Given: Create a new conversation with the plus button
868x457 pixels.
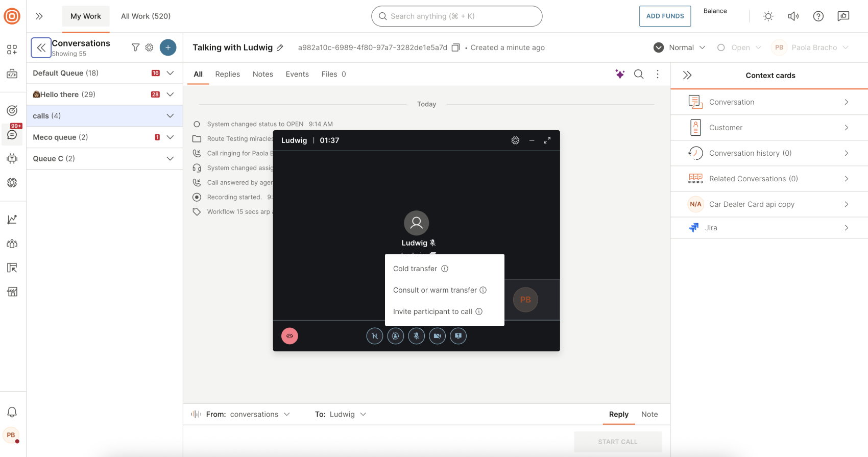Looking at the screenshot, I should tap(168, 47).
